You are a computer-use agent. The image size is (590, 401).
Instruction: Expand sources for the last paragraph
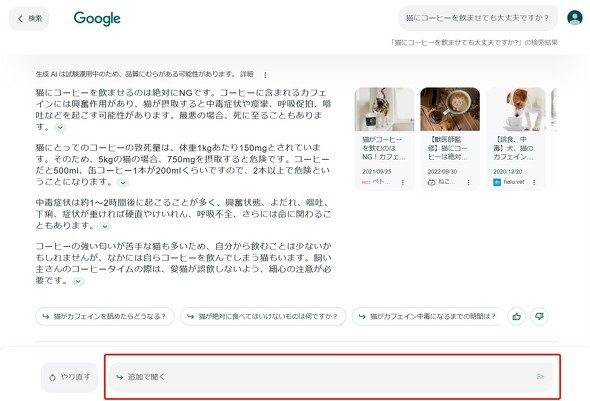click(x=78, y=281)
